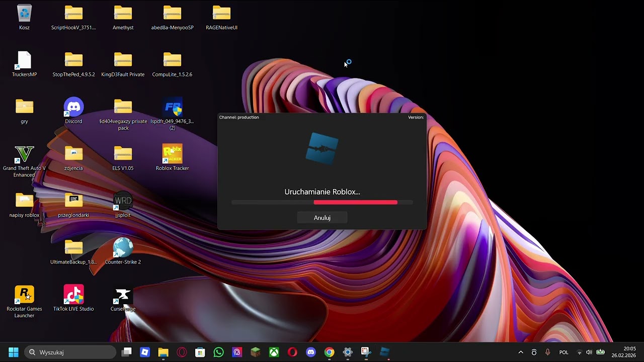Select the ELS V1.05 archive
The height and width of the screenshot is (362, 644).
[x=123, y=158]
